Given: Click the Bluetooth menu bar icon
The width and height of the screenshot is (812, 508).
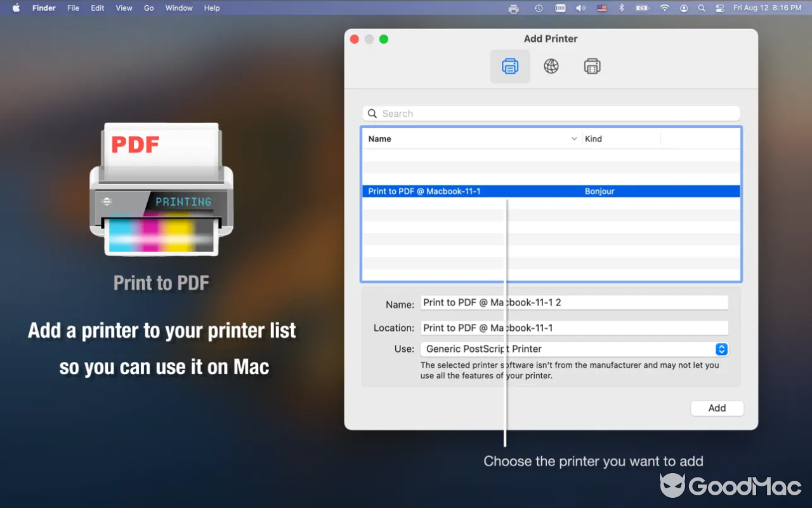Looking at the screenshot, I should (621, 8).
